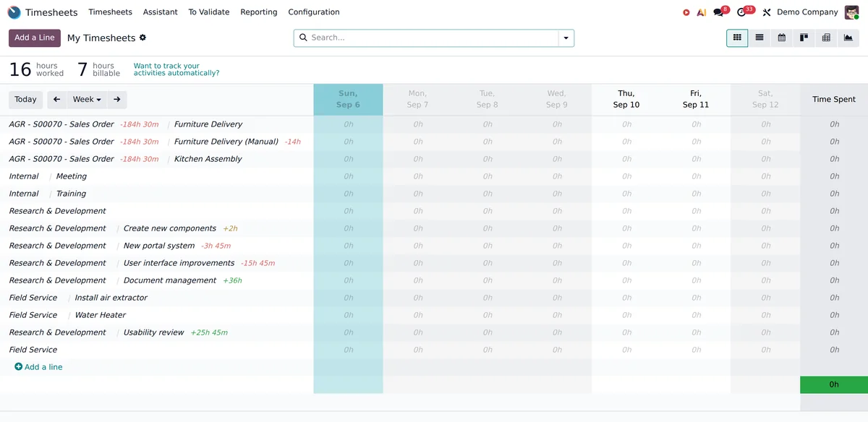Click the Thu, Sep 10 column header
Image resolution: width=868 pixels, height=422 pixels.
pyautogui.click(x=626, y=99)
